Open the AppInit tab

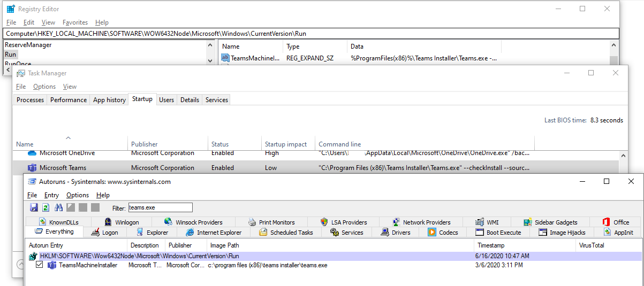[619, 232]
